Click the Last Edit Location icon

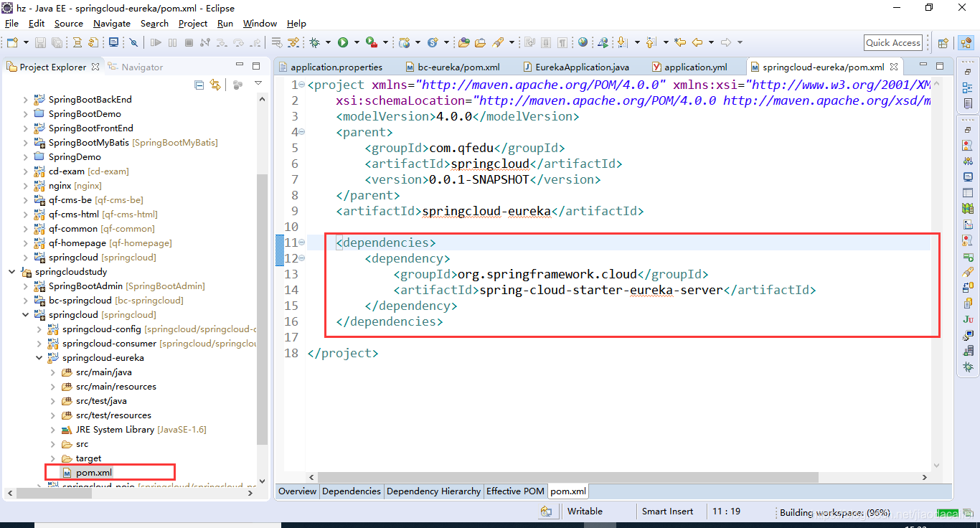[679, 42]
